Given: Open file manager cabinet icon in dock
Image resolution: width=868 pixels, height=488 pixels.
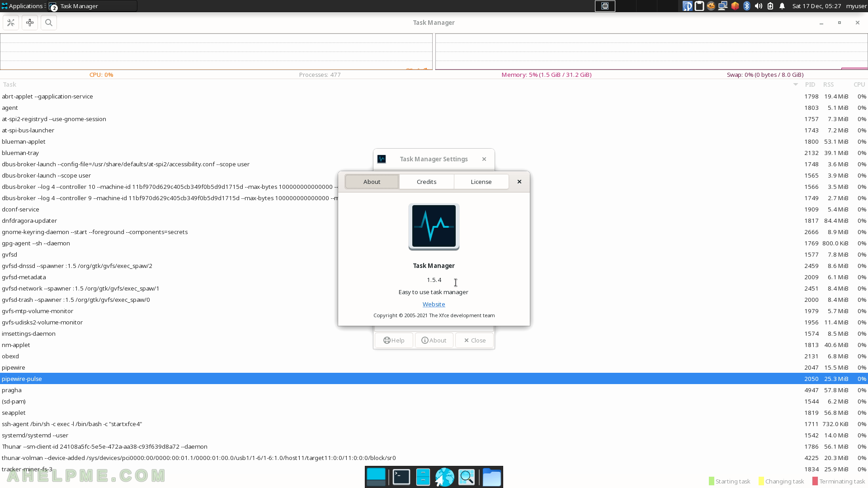Looking at the screenshot, I should coord(423,477).
